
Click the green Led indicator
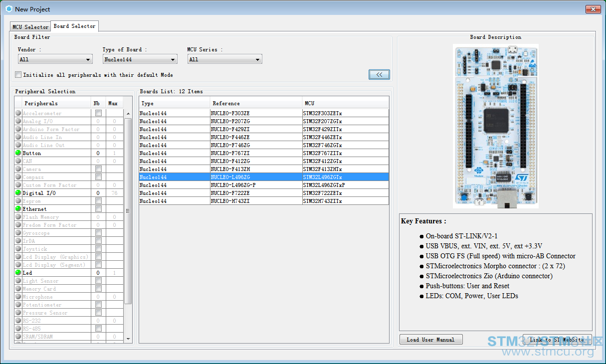click(18, 273)
